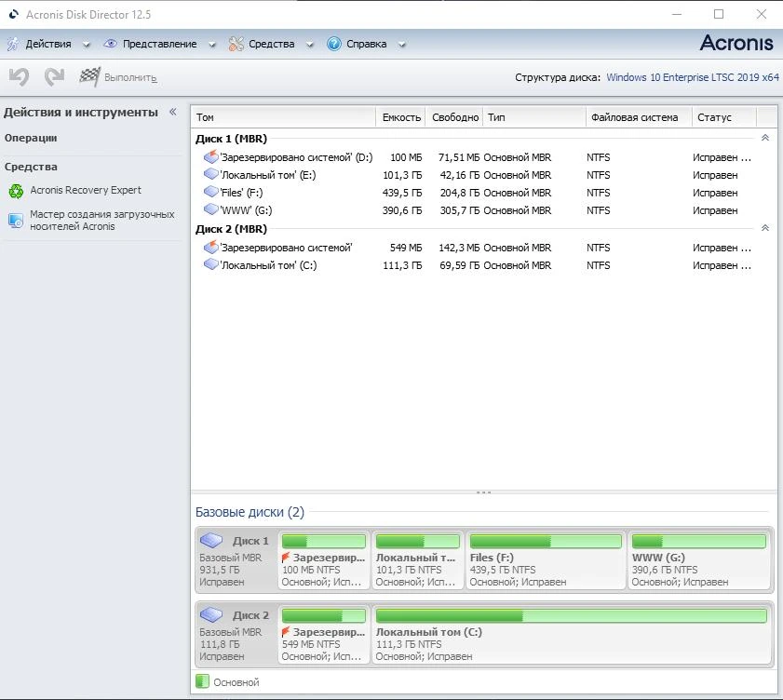Select Files (F:) usage bar in disk map
This screenshot has width=783, height=700.
pos(546,541)
